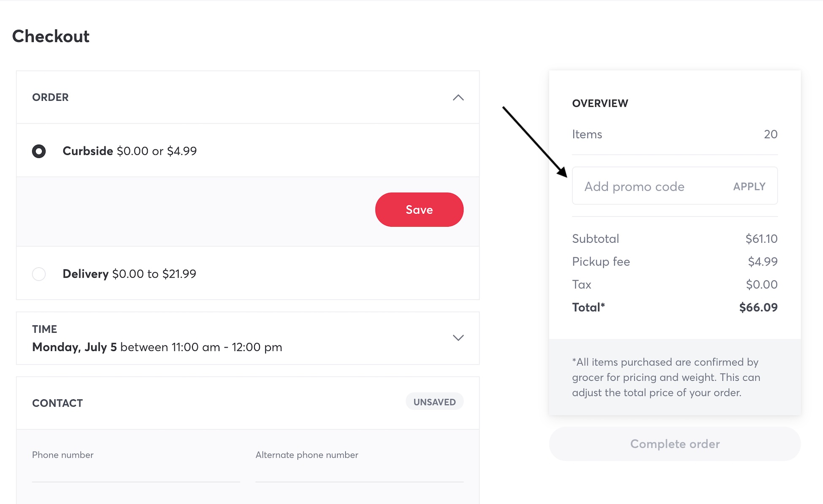Click the Pickup fee $4.99 amount
823x504 pixels.
point(762,262)
